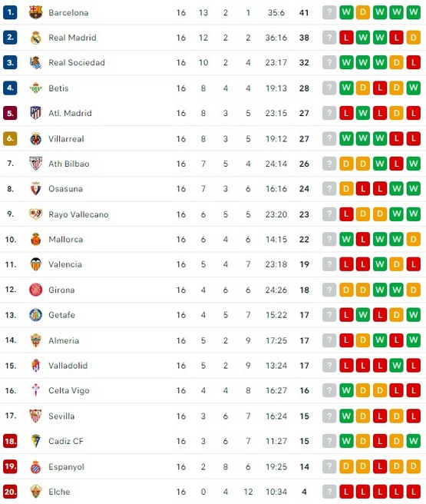Open the Ath Bilbao team link
The height and width of the screenshot is (504, 426).
point(69,164)
